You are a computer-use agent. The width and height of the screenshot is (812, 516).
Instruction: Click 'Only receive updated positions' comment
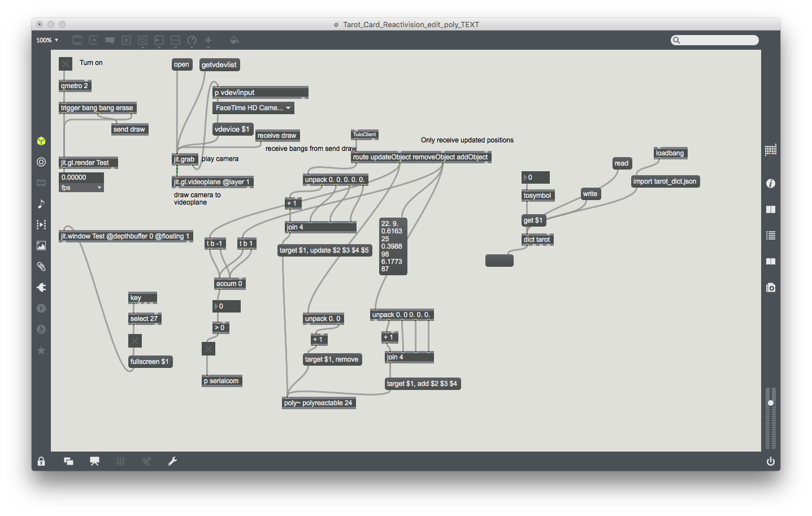point(467,140)
